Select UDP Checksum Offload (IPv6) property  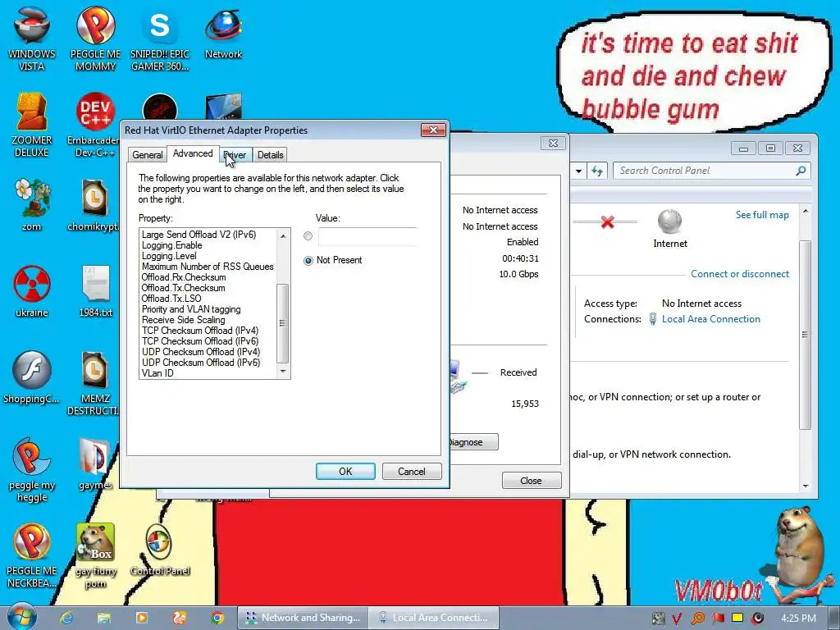(x=201, y=363)
